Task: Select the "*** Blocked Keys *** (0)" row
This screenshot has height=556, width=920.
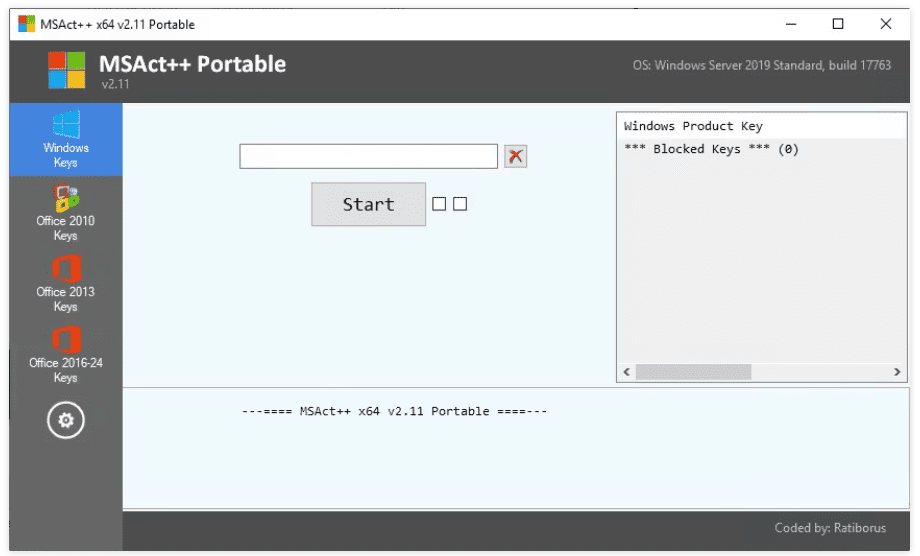Action: 762,149
